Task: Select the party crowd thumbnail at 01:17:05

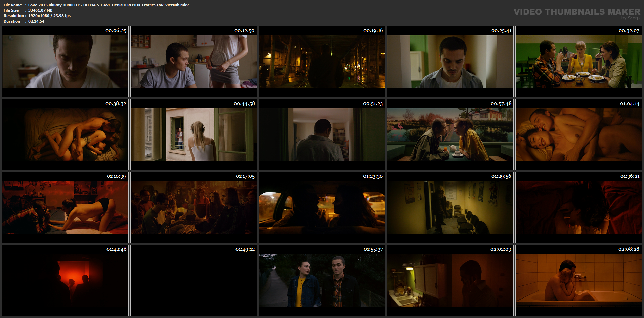Action: [194, 207]
